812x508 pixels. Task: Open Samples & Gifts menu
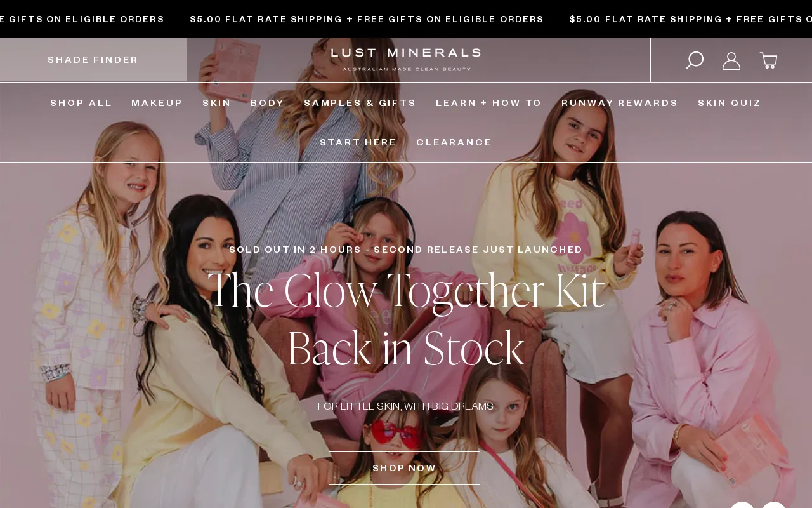point(360,103)
